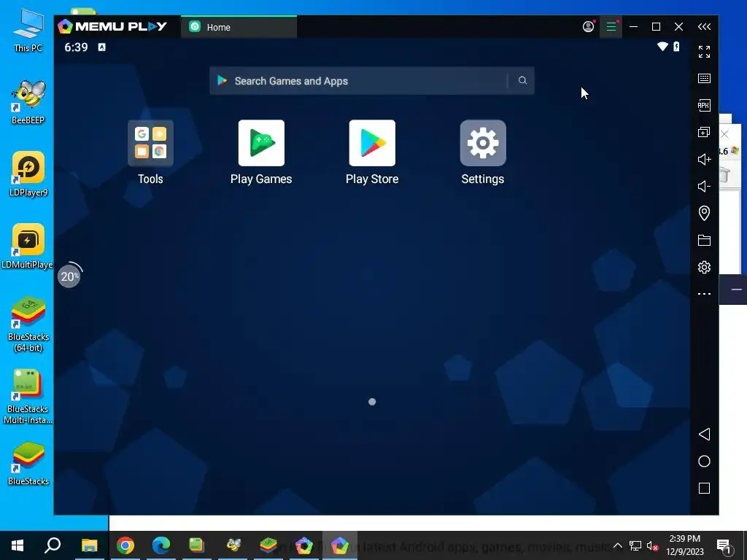The height and width of the screenshot is (560, 747).
Task: Launch Microsoft Edge from taskbar
Action: [x=161, y=545]
